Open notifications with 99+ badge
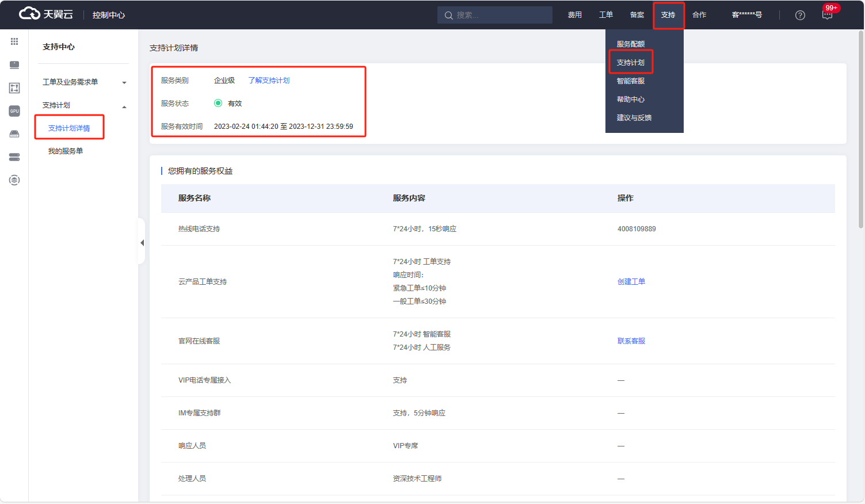 [x=827, y=15]
